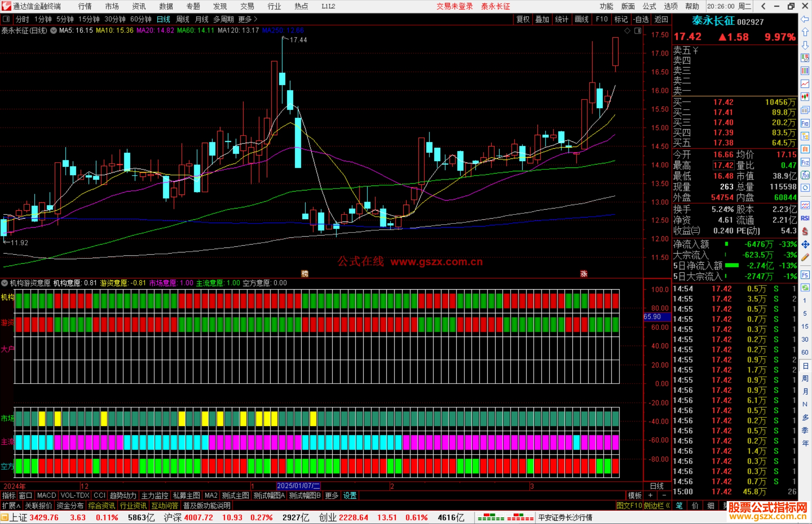The image size is (812, 524).
Task: Click the 复权 button
Action: click(523, 19)
